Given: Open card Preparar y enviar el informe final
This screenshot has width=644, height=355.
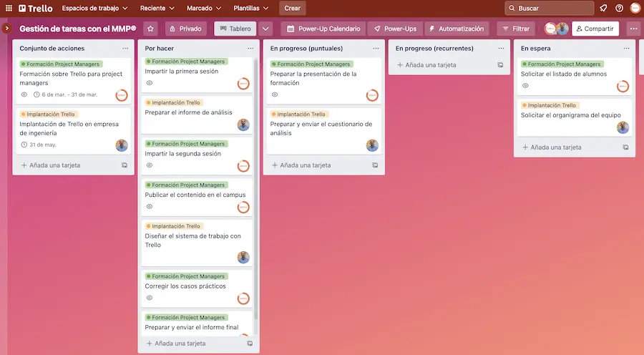Looking at the screenshot, I should coord(197,324).
